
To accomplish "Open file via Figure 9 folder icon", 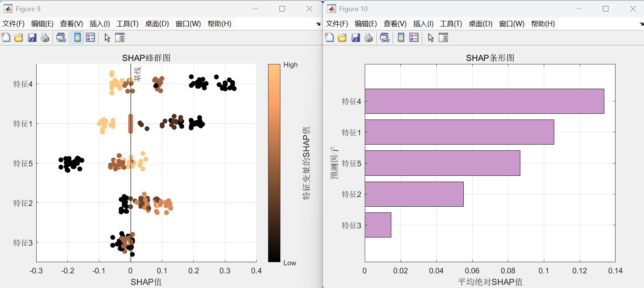I will click(19, 37).
